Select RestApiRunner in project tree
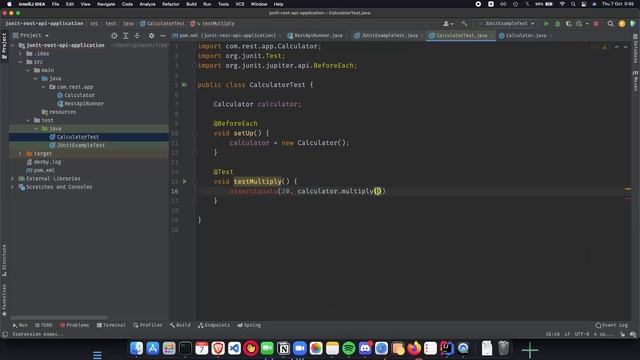 coord(80,104)
